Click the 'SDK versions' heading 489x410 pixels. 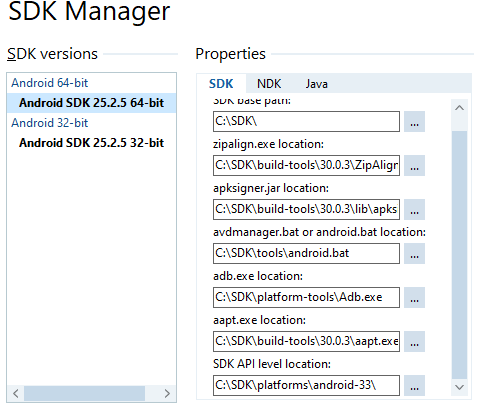pos(52,54)
